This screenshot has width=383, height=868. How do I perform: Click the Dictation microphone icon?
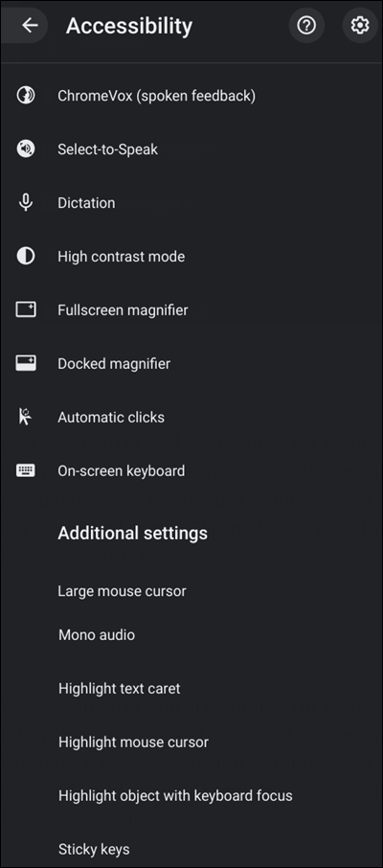(x=26, y=202)
